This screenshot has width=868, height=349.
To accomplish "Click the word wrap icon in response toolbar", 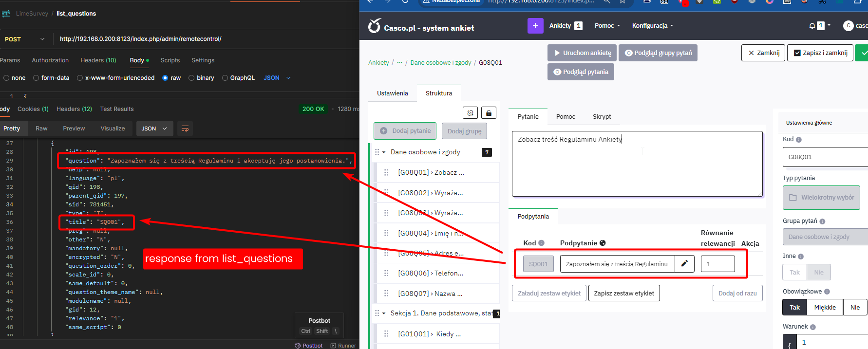I will coord(185,129).
